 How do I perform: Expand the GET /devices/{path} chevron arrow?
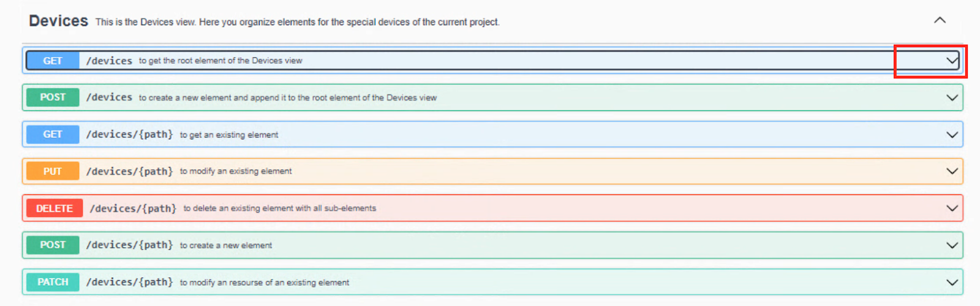coord(952,134)
